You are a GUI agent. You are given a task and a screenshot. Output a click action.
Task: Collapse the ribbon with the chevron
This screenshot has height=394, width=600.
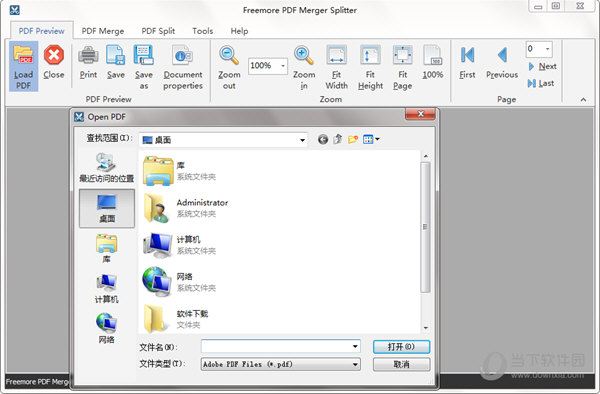pos(583,100)
